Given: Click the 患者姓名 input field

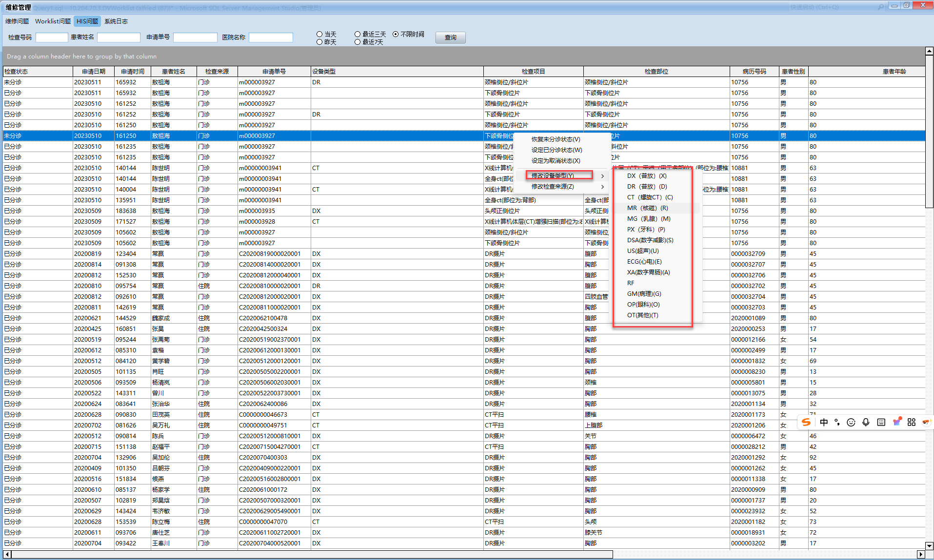Looking at the screenshot, I should [119, 38].
